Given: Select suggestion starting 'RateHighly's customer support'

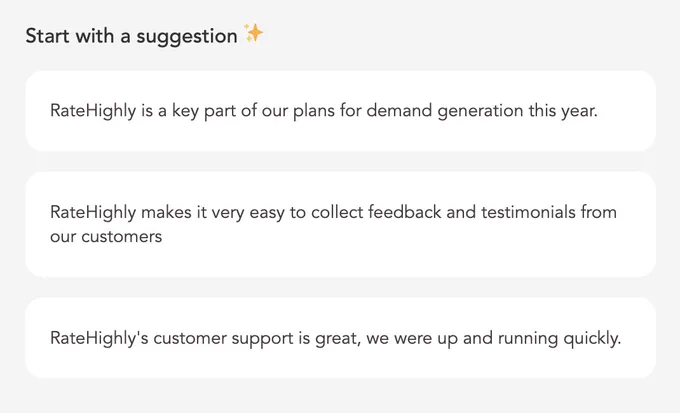Looking at the screenshot, I should point(340,338).
